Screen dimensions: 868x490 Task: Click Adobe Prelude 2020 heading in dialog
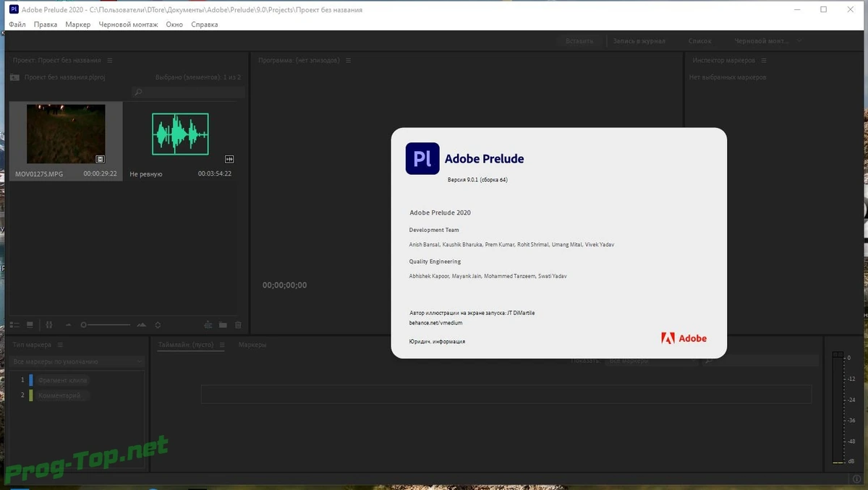[x=440, y=212]
